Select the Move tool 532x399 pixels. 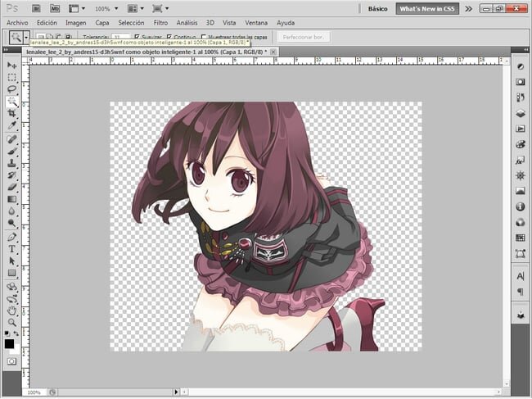point(12,66)
